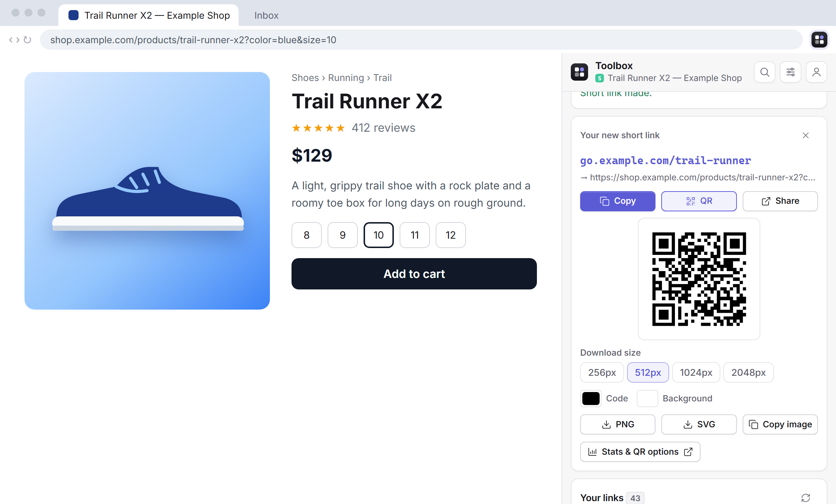Toggle the QR code view button
The image size is (836, 504).
(x=699, y=201)
